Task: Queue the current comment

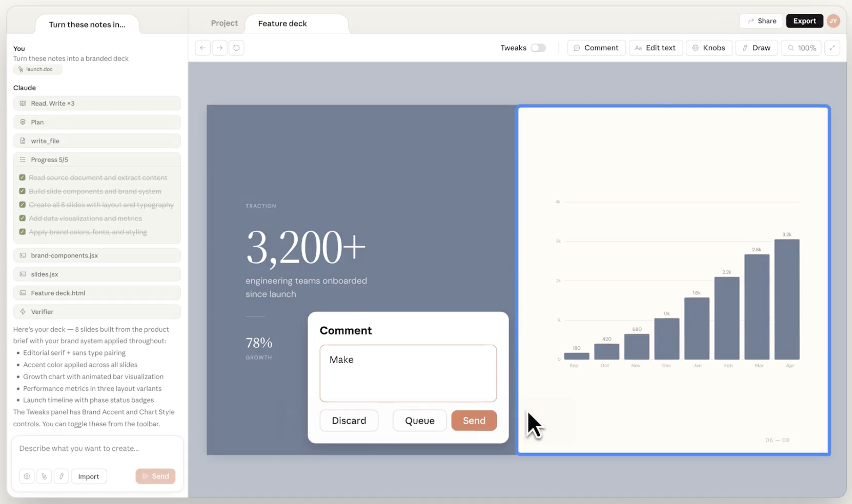Action: tap(419, 420)
